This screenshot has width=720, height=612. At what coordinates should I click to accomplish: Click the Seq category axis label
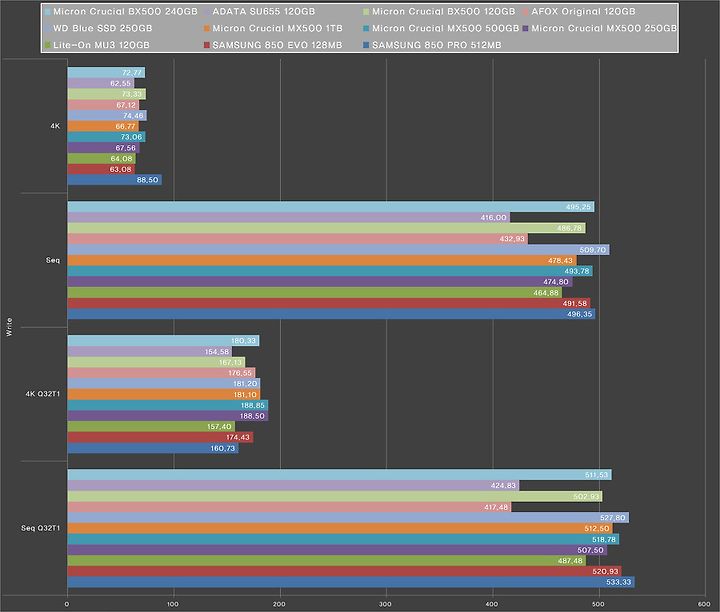coord(53,260)
